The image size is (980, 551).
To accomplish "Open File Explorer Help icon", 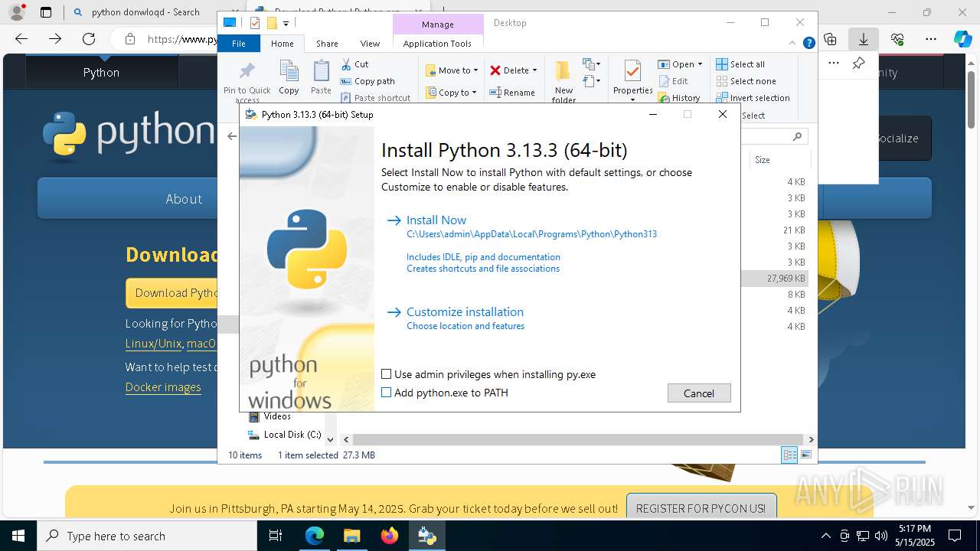I will [x=808, y=44].
